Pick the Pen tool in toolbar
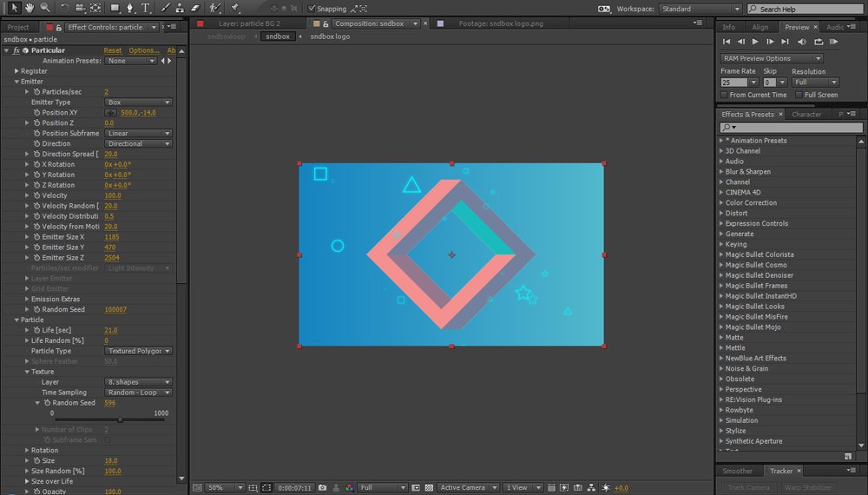Image resolution: width=868 pixels, height=495 pixels. 130,8
